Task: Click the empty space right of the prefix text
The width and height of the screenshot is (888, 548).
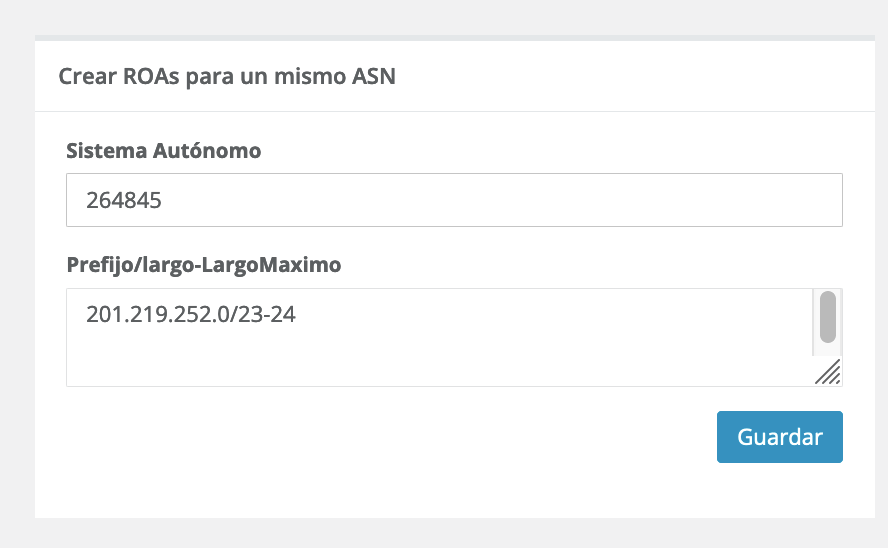Action: pyautogui.click(x=550, y=315)
